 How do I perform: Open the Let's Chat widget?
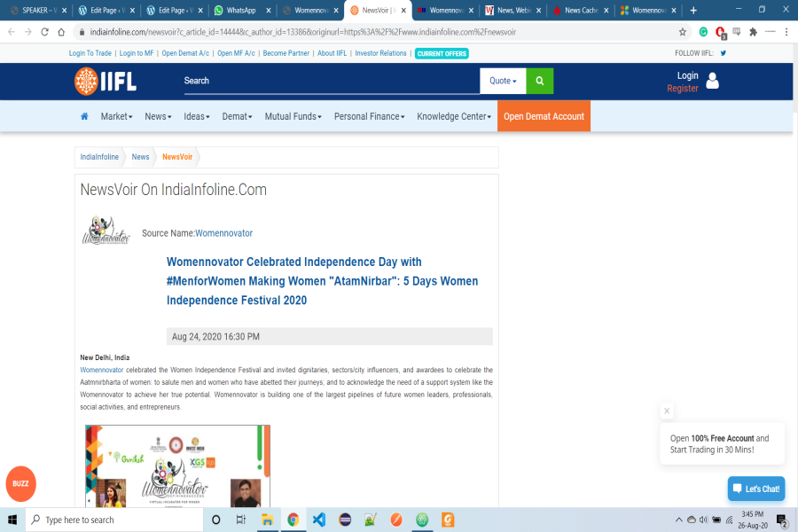coord(756,489)
